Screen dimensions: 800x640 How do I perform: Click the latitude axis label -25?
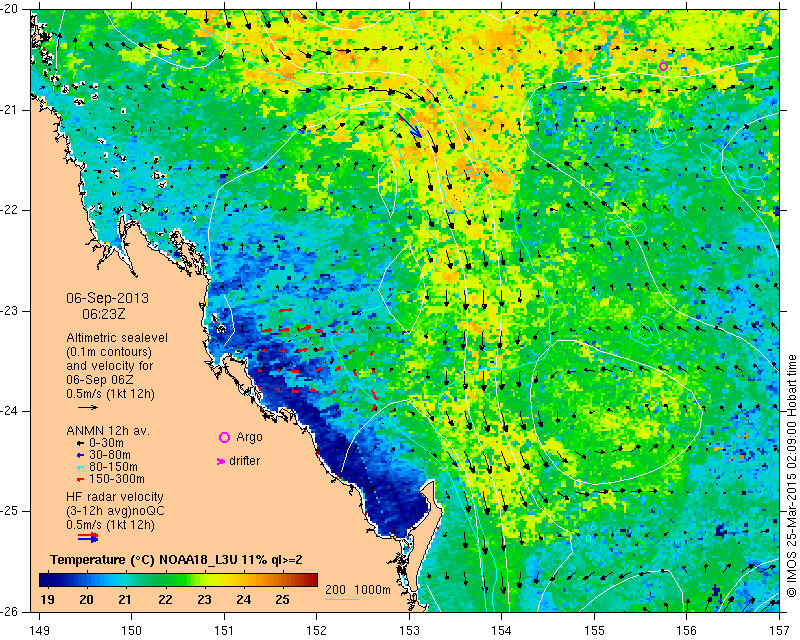(10, 511)
